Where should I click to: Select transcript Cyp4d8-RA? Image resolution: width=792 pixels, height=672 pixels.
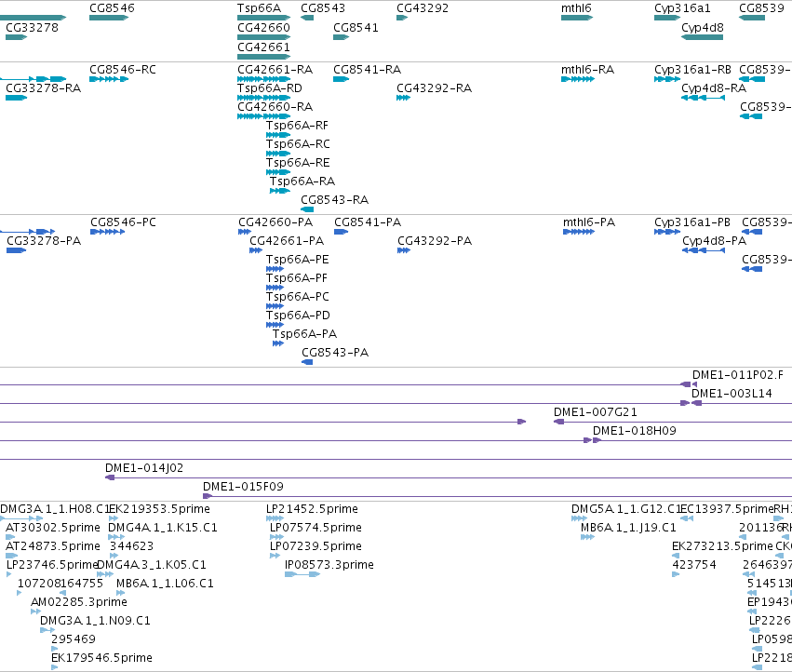[x=703, y=98]
